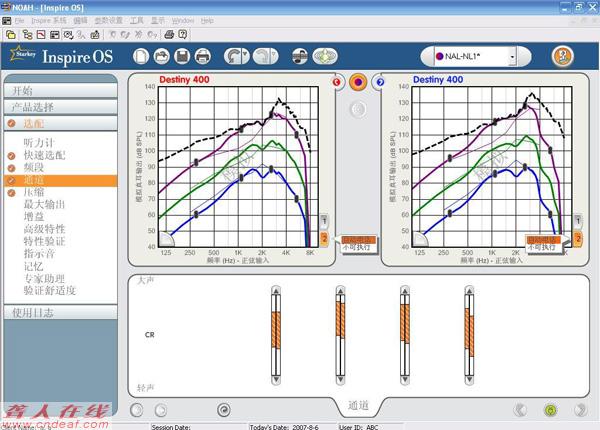The image size is (600, 430).
Task: Go to 听力计 in the sidebar
Action: point(39,143)
